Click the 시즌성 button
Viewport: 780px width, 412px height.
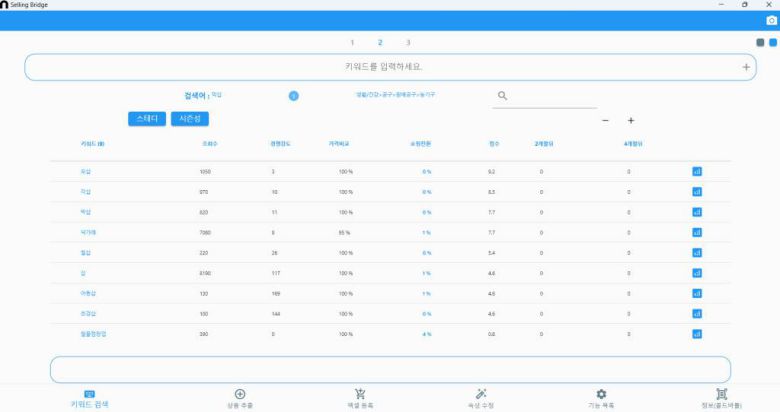click(x=190, y=118)
